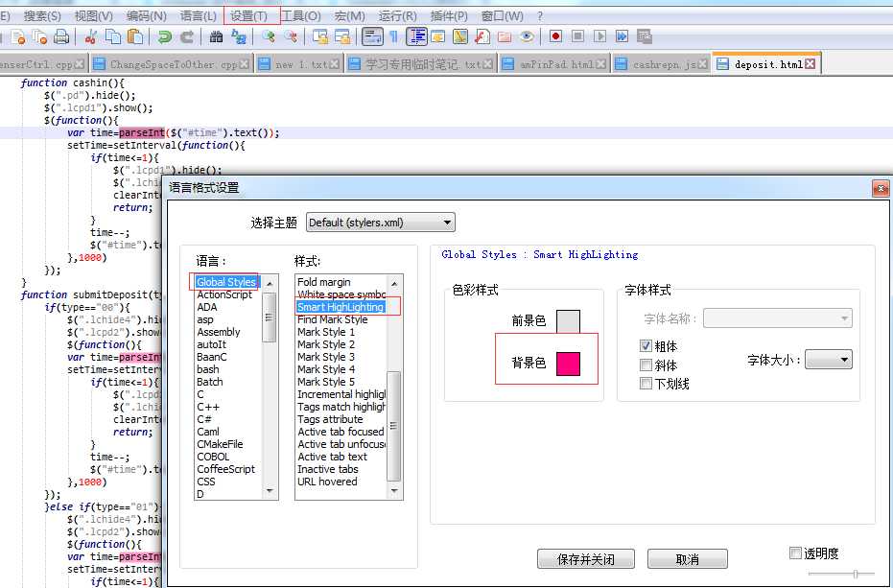Click the Play macro icon

[599, 36]
